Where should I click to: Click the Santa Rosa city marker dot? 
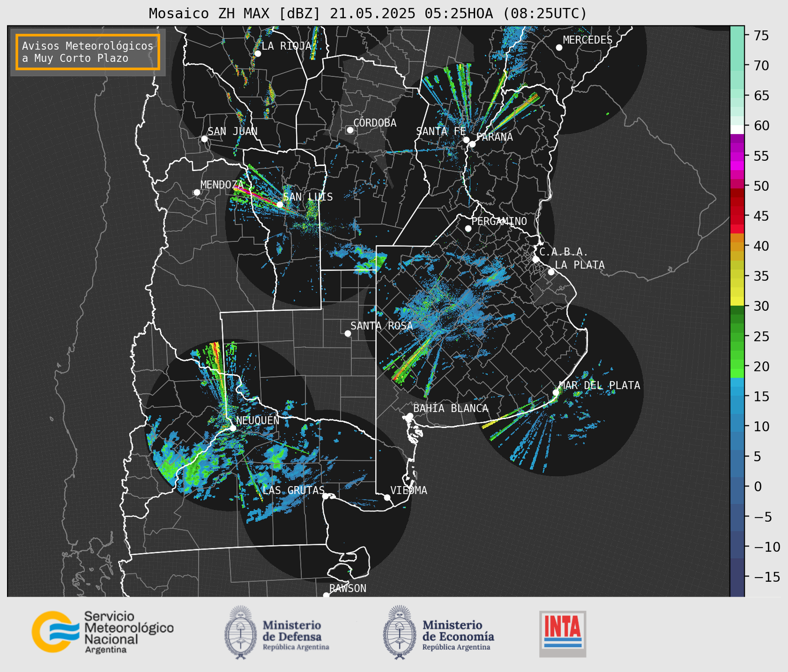pyautogui.click(x=348, y=333)
